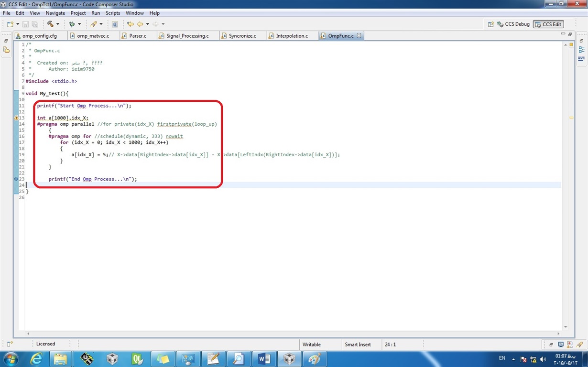Expand the Forward navigation history dropdown

pyautogui.click(x=163, y=24)
